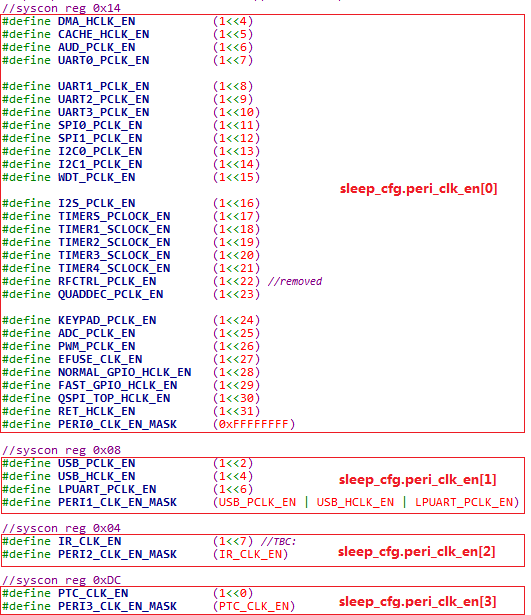
Task: Click the //syscon reg 0xDC comment
Action: pos(62,580)
